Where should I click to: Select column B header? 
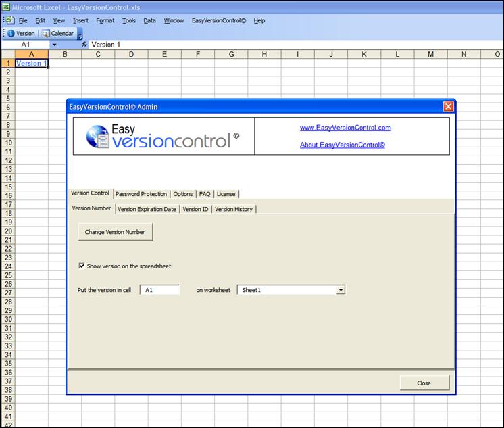pyautogui.click(x=65, y=54)
